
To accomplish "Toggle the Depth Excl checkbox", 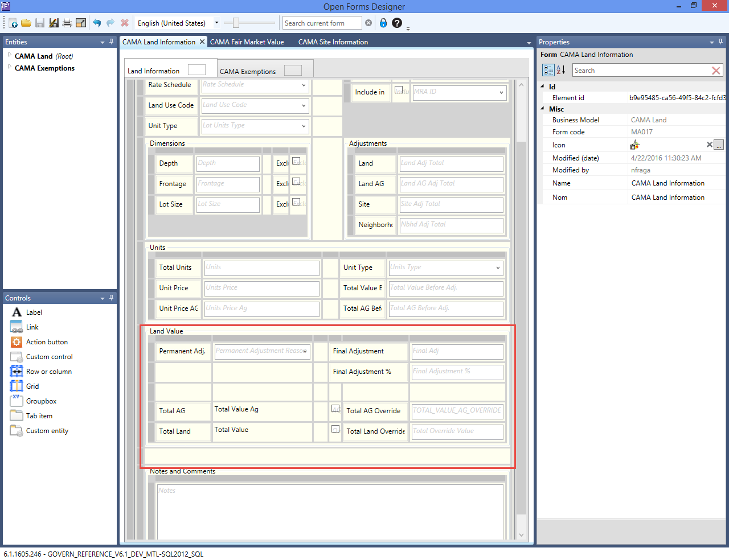I will tap(296, 161).
